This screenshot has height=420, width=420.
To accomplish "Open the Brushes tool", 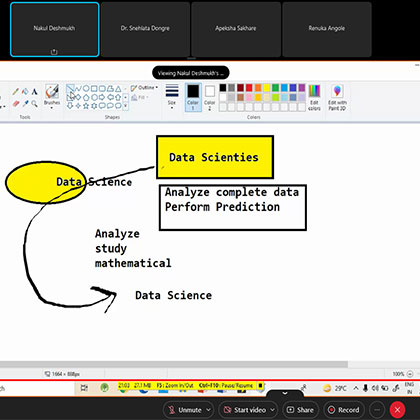I will pos(52,97).
